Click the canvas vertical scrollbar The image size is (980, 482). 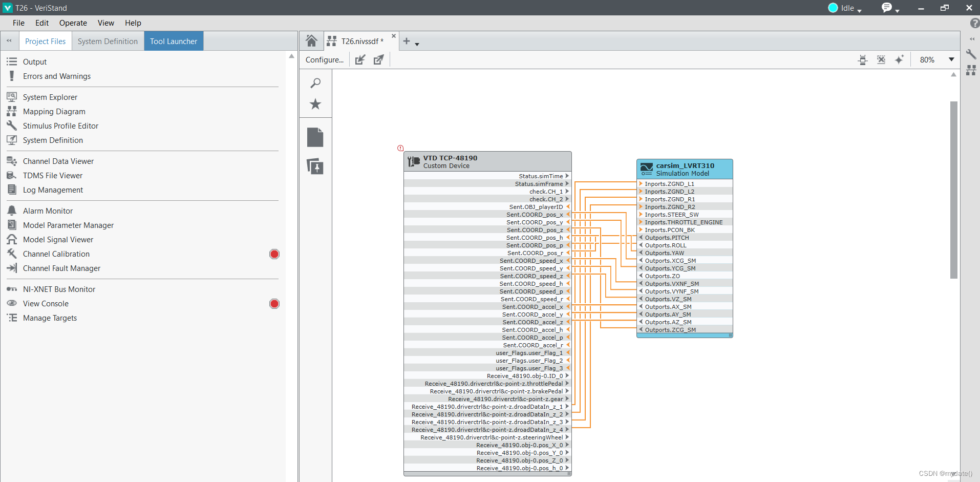(x=953, y=190)
